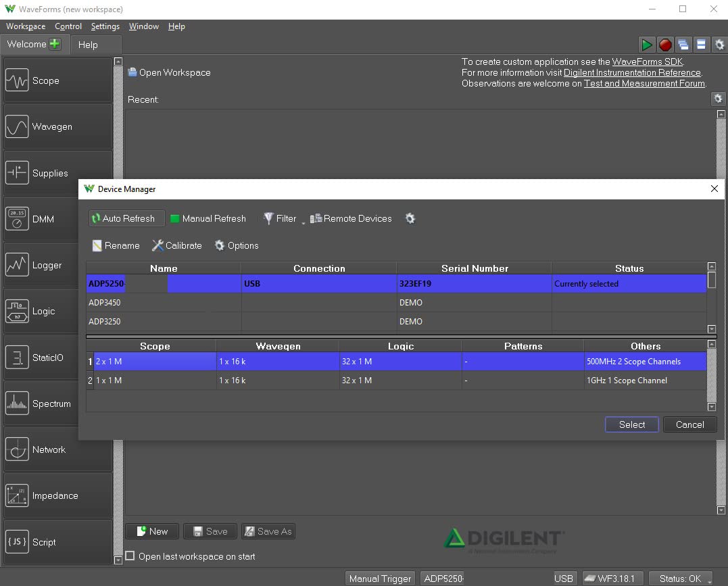Click the Select button in Device Manager

coord(631,424)
